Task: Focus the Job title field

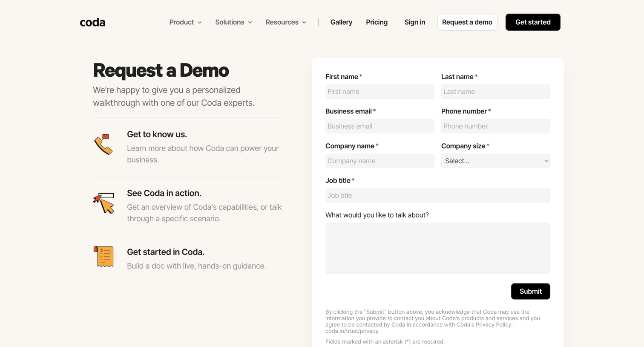Action: (x=437, y=195)
